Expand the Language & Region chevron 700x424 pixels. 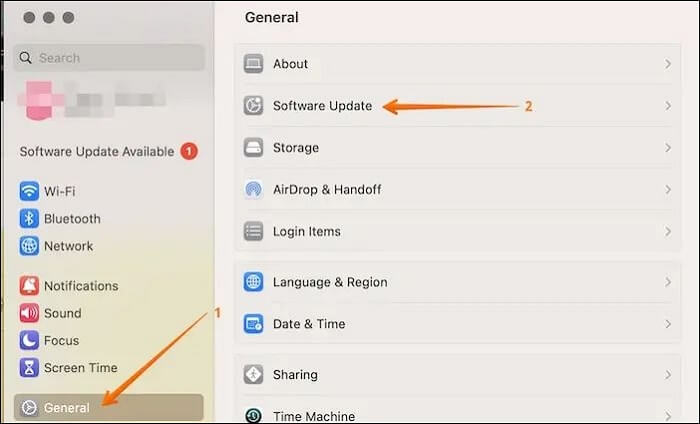click(667, 282)
